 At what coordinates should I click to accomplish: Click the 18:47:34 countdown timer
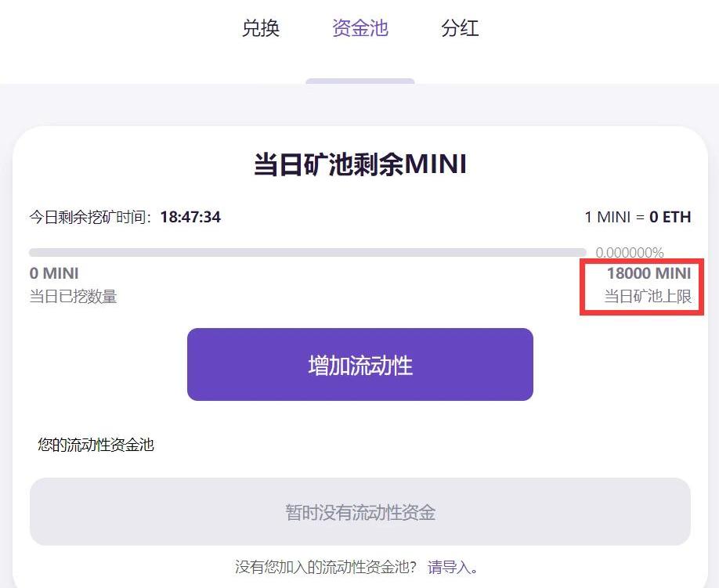coord(190,217)
